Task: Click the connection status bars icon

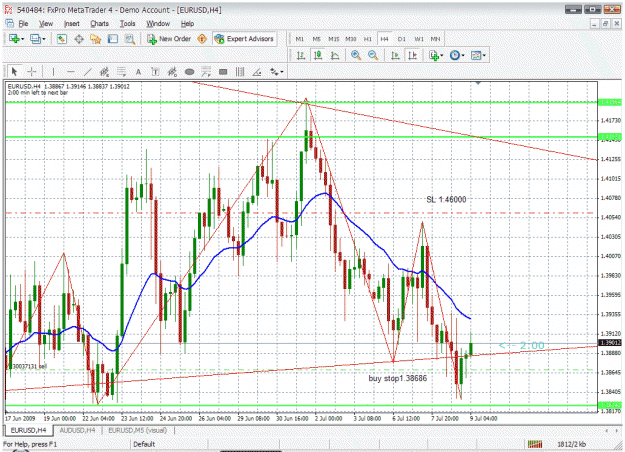Action: [x=535, y=444]
